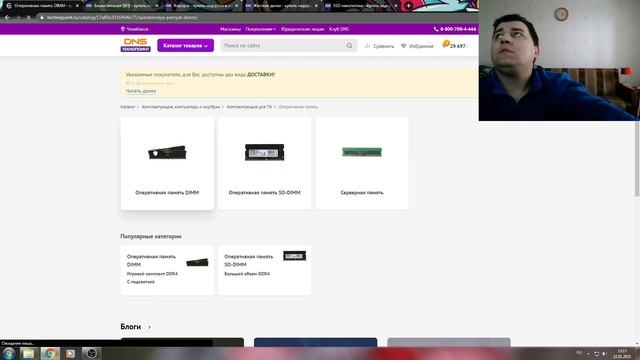640x360 pixels.
Task: Close the Оперативная память DIMM browser tab
Action: coord(77,6)
